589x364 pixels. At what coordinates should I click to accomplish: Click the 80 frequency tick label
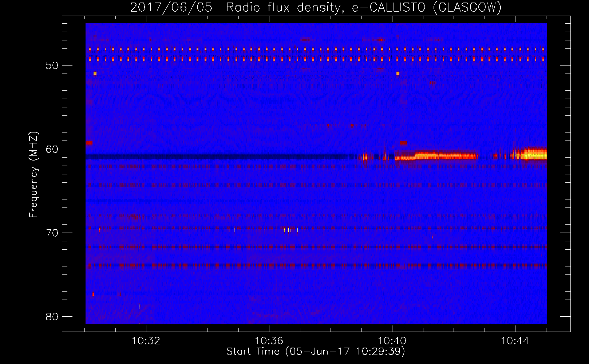(52, 317)
